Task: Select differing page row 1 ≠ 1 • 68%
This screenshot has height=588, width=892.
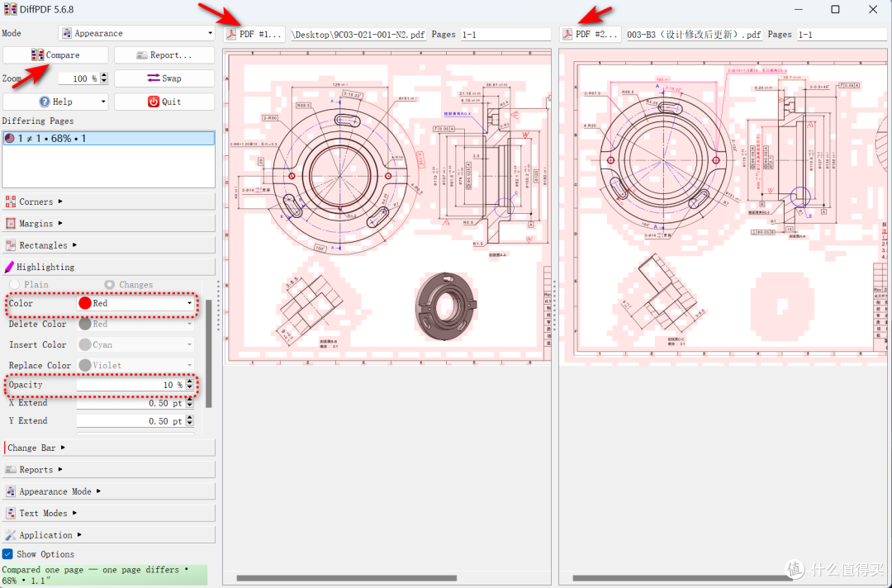Action: click(109, 138)
